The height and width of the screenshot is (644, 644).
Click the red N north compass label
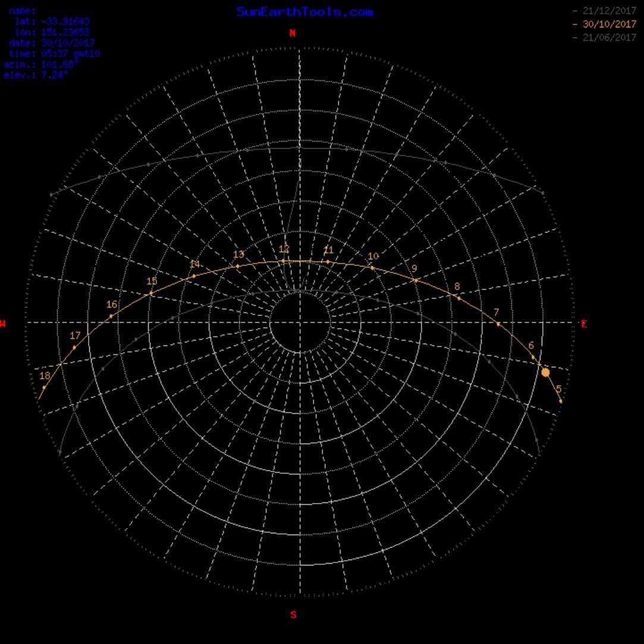[293, 33]
